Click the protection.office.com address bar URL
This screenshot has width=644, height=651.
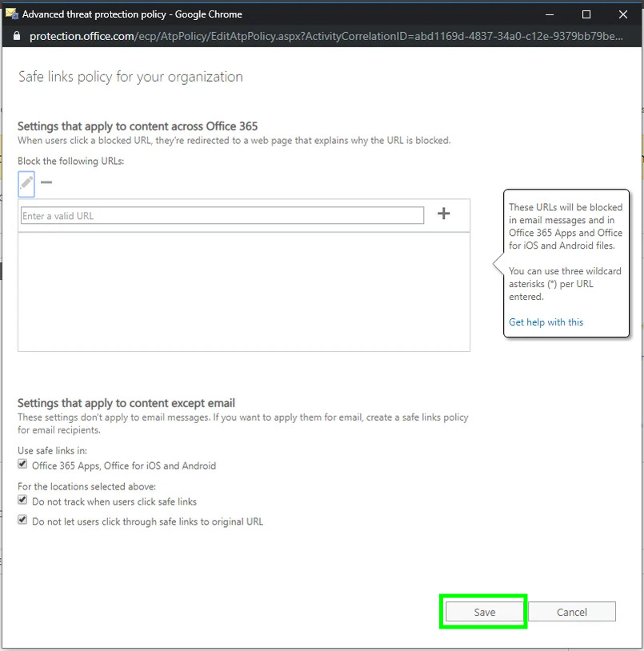tap(326, 36)
